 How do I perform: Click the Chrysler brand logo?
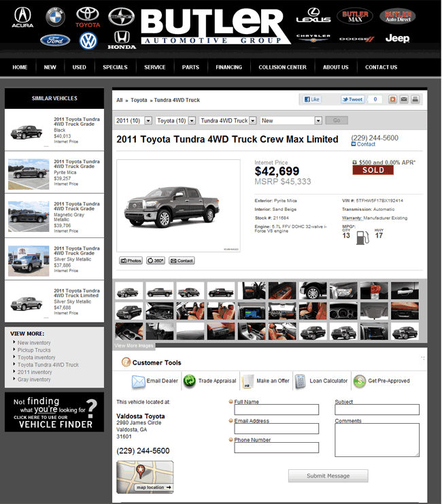pyautogui.click(x=313, y=38)
